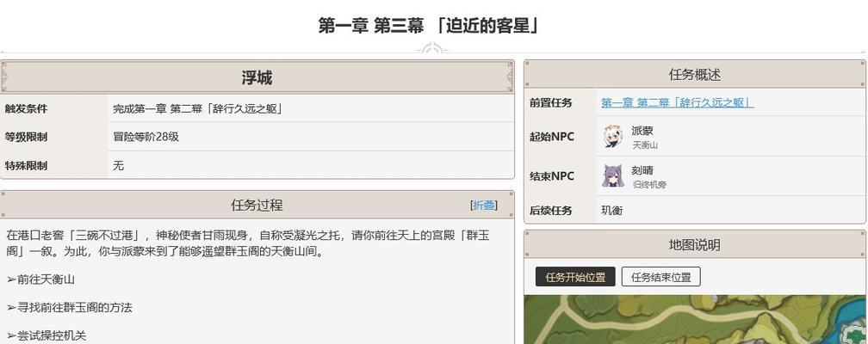The height and width of the screenshot is (344, 868).
Task: Click Paimon's avatar icon
Action: (x=613, y=137)
